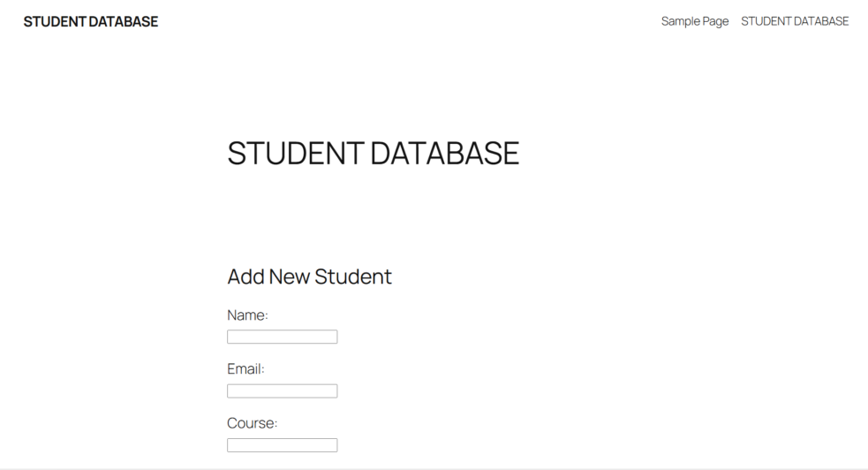Select the email address entry box
Screen dimensions: 868x470
pos(282,390)
